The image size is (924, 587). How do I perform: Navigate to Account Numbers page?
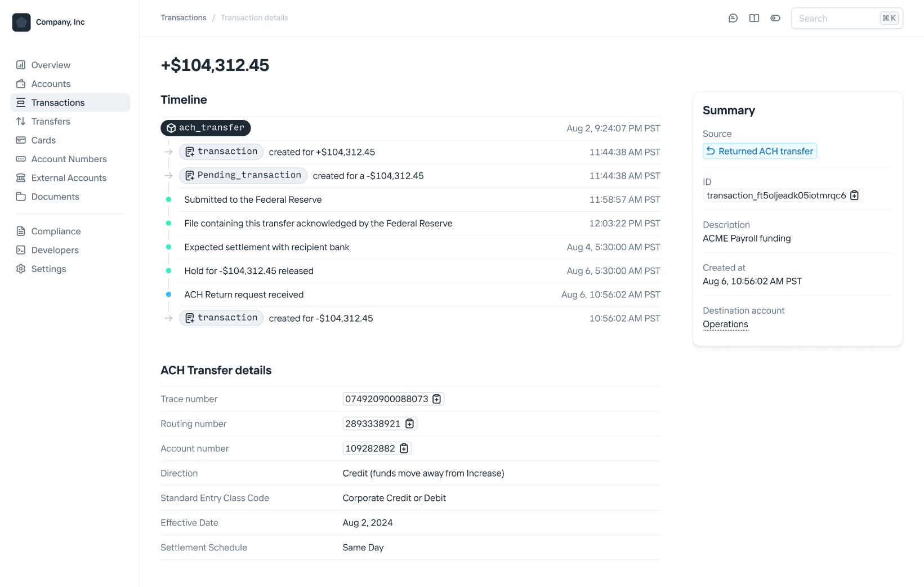69,159
